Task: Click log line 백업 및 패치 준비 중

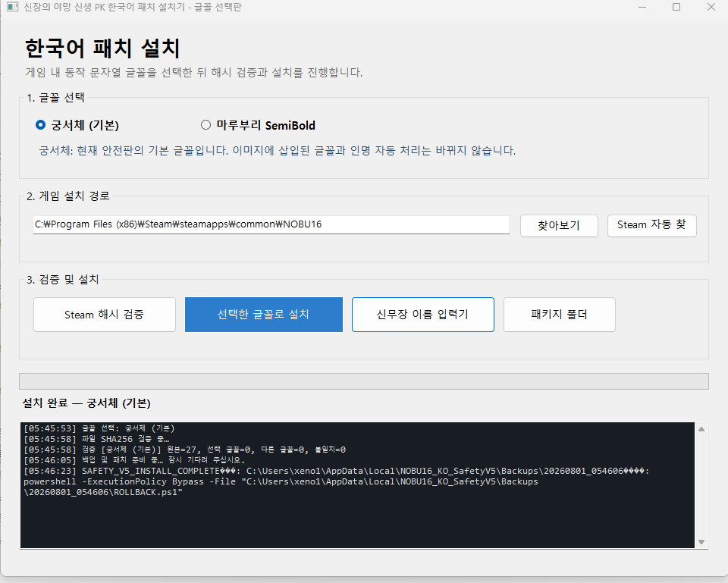Action: click(134, 460)
